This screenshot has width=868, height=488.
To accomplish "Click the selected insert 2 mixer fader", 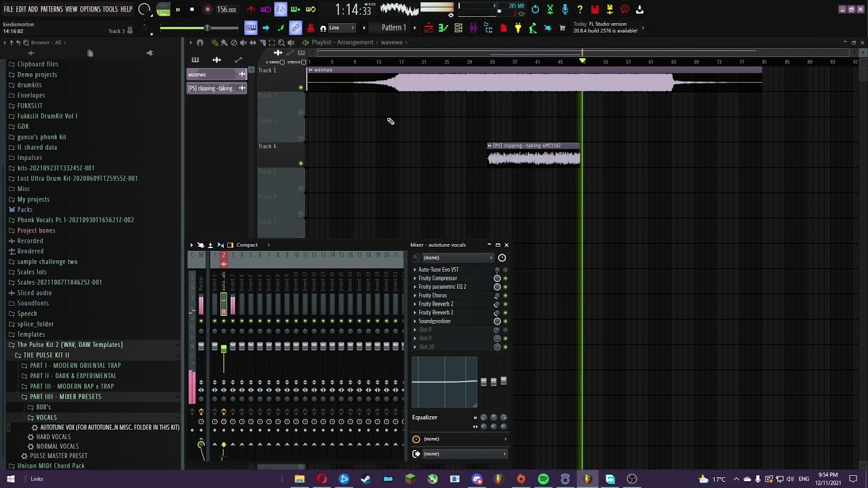I will coord(224,348).
